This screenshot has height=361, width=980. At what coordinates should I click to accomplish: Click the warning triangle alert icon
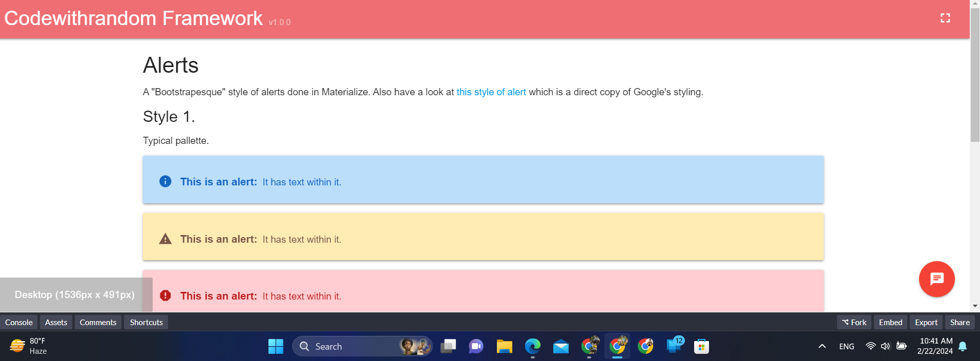[165, 239]
